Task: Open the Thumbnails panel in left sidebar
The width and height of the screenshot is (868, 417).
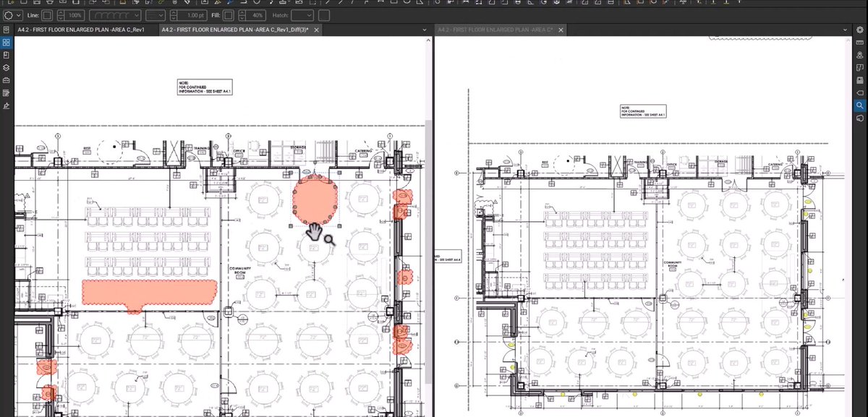Action: [x=5, y=42]
